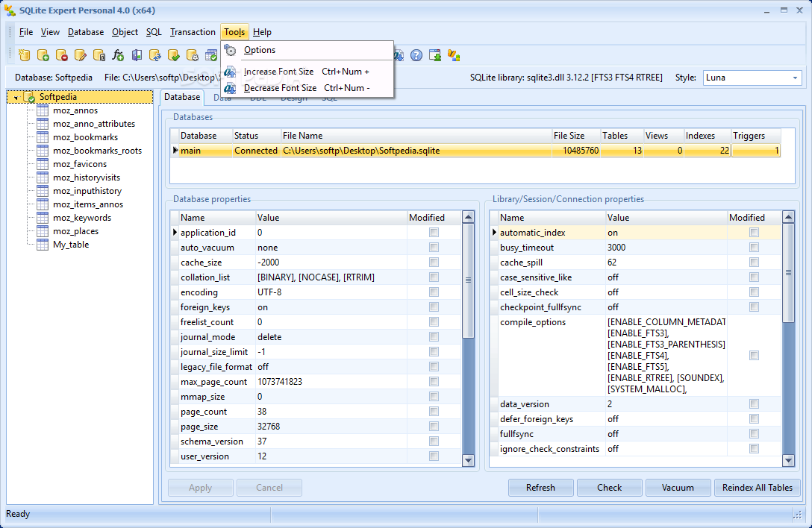This screenshot has height=528, width=812.
Task: Click the door-shaped toolbar icon
Action: (136, 55)
